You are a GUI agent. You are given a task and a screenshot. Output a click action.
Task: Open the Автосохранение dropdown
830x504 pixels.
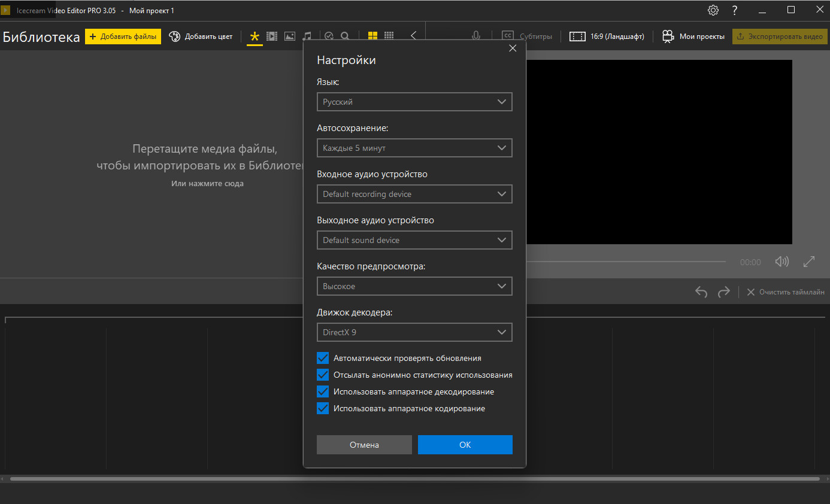pos(414,148)
